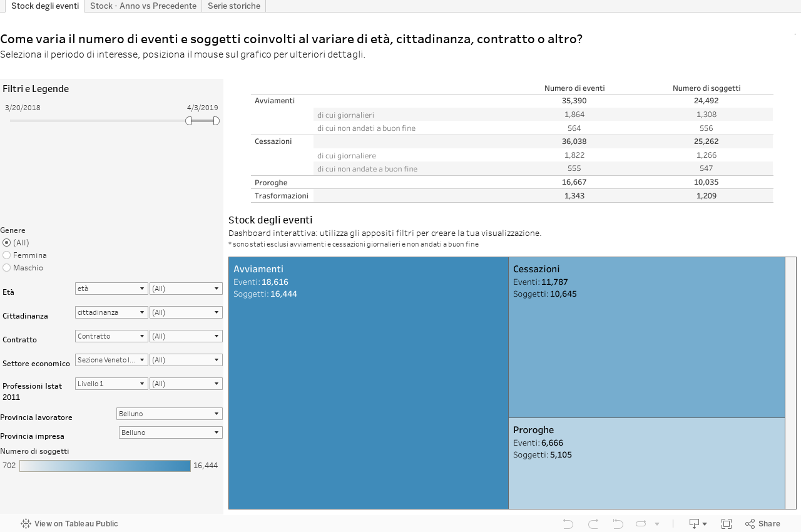801x532 pixels.
Task: Select the Proroghe treemap block
Action: tap(646, 464)
